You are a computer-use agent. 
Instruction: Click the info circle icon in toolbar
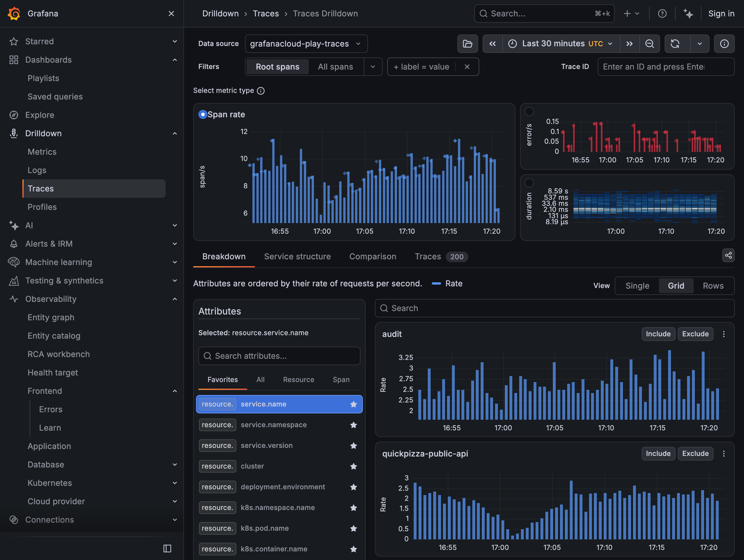(x=724, y=44)
